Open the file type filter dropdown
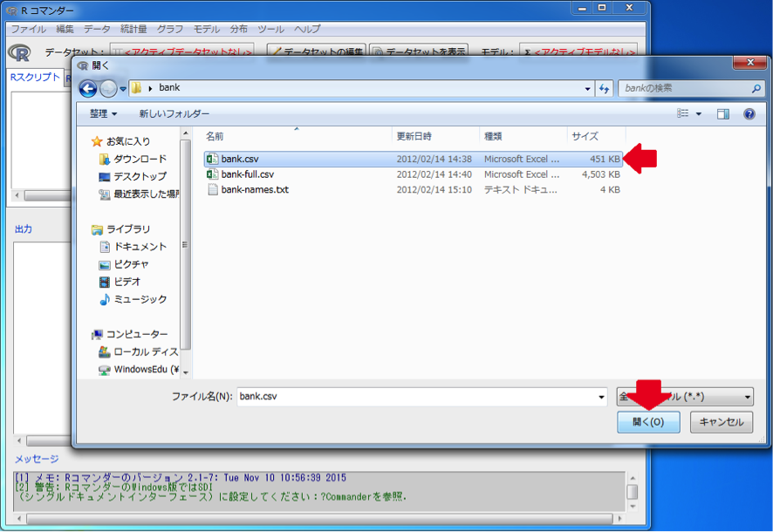 click(685, 397)
